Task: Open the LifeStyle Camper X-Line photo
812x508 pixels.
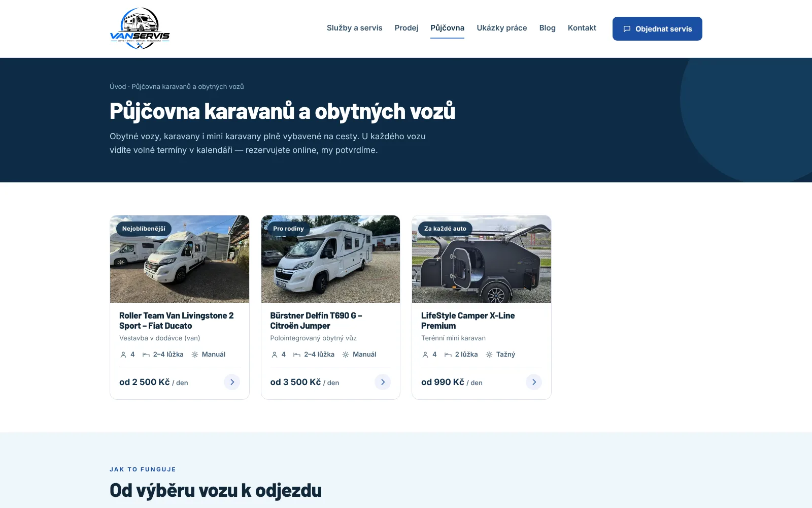Action: pos(482,259)
